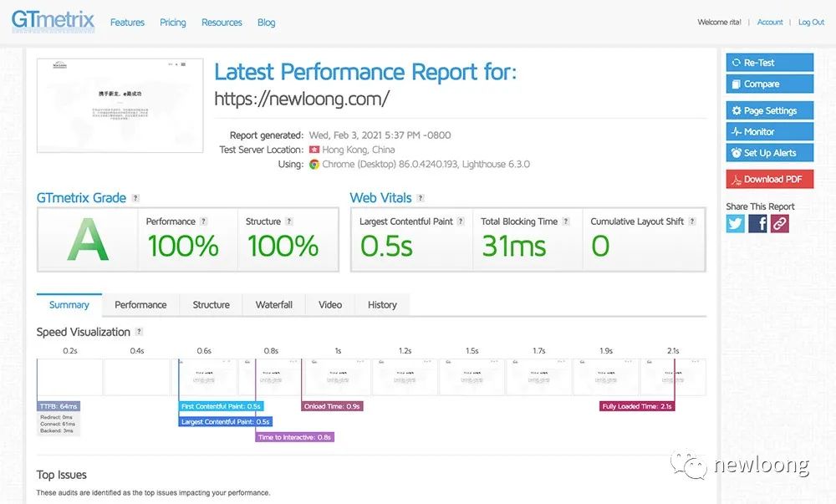Click help icon beside Largest Contentful Paint
Screen dimensions: 836x504
(461, 221)
